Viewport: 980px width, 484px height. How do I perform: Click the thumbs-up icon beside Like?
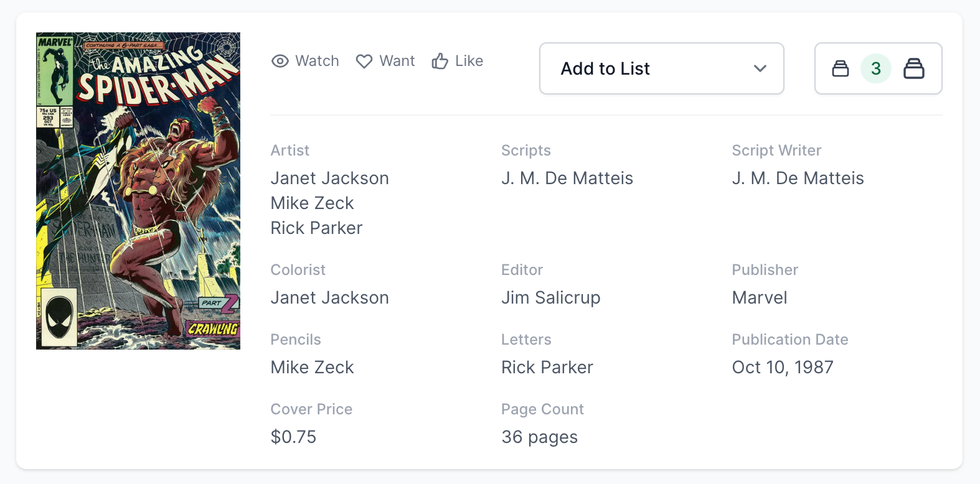(440, 61)
